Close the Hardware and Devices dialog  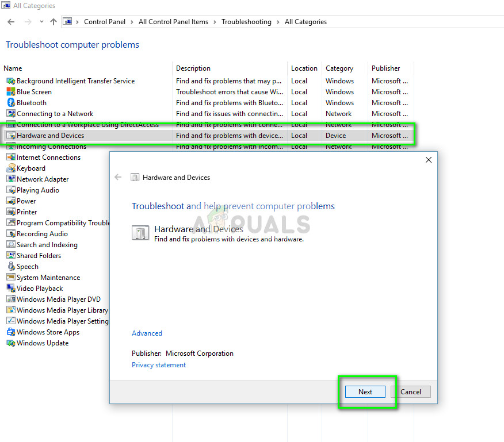[429, 160]
